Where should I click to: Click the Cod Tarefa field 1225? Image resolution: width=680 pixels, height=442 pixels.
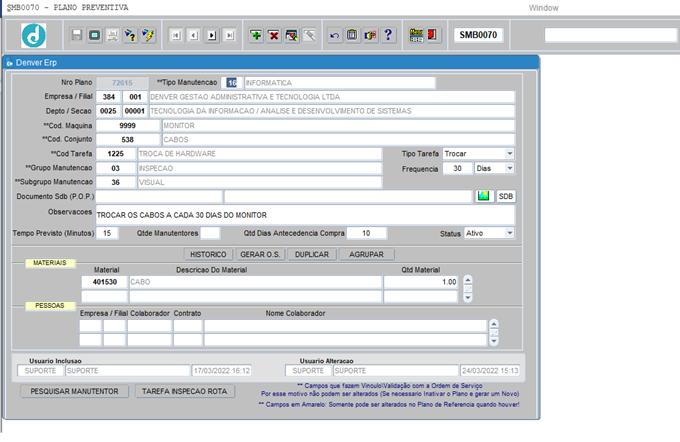point(115,154)
